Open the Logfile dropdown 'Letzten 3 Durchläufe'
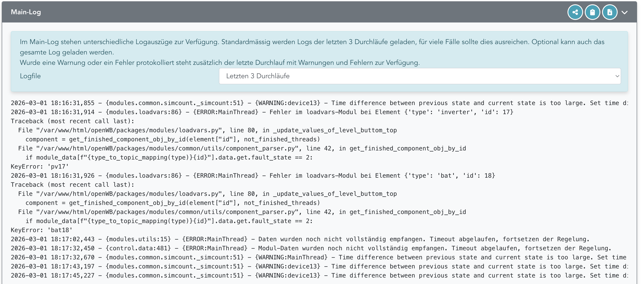Image resolution: width=644 pixels, height=284 pixels. click(x=419, y=76)
